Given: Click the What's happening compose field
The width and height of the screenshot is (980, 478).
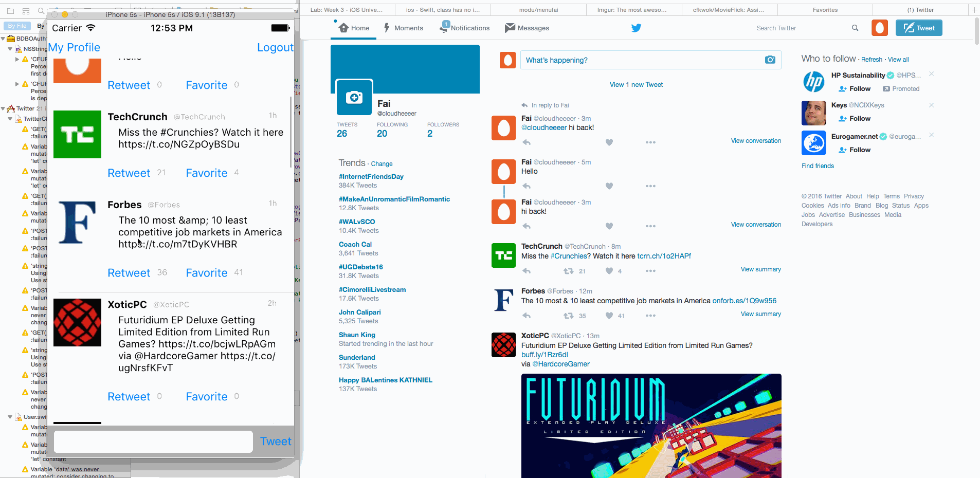Looking at the screenshot, I should 650,60.
